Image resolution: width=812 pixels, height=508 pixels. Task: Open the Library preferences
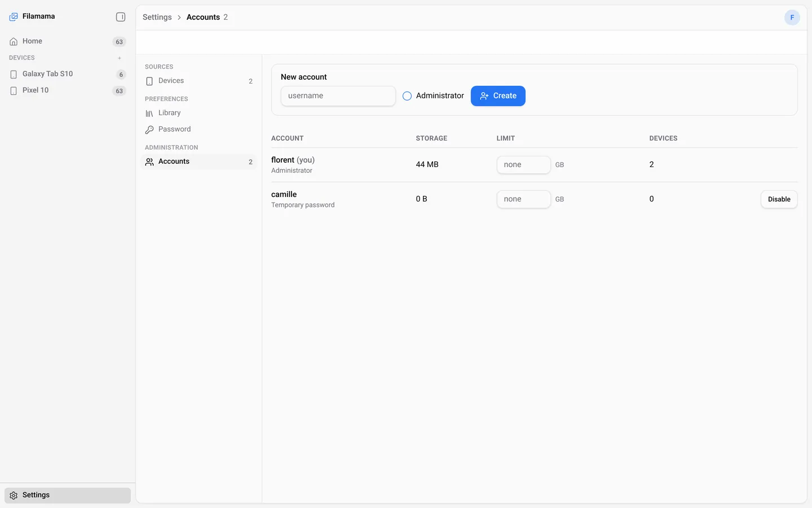tap(199, 113)
